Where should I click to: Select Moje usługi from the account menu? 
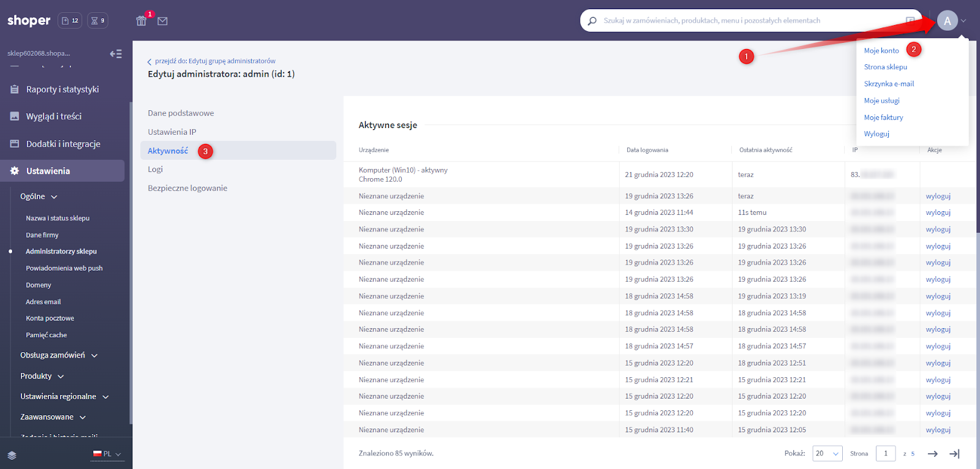click(x=882, y=100)
